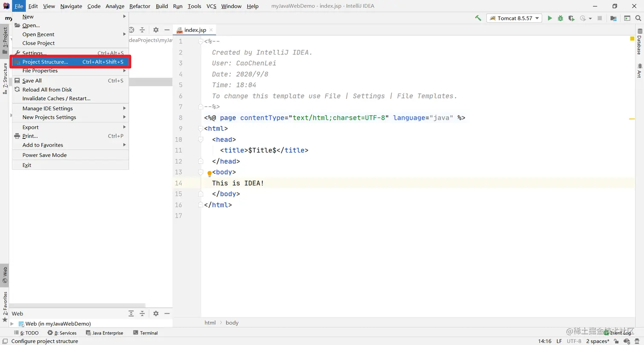Viewport: 644px width, 345px height.
Task: Start debugging with the green bug icon
Action: pyautogui.click(x=561, y=18)
